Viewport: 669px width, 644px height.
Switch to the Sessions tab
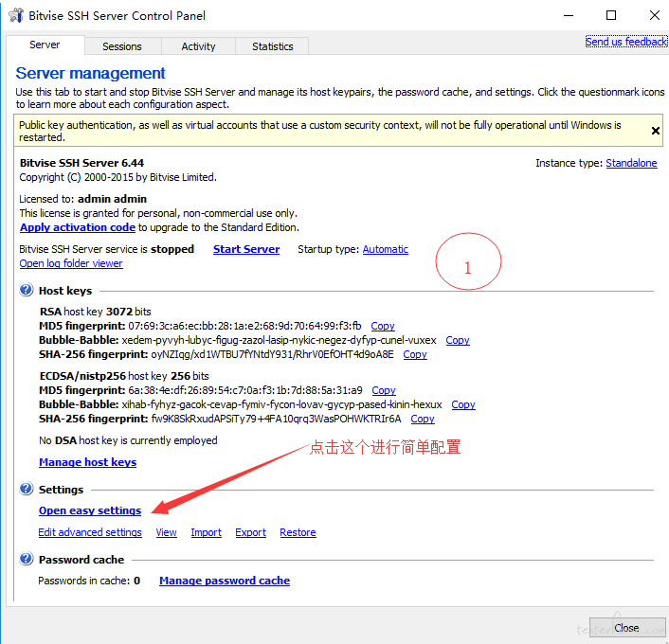click(122, 46)
